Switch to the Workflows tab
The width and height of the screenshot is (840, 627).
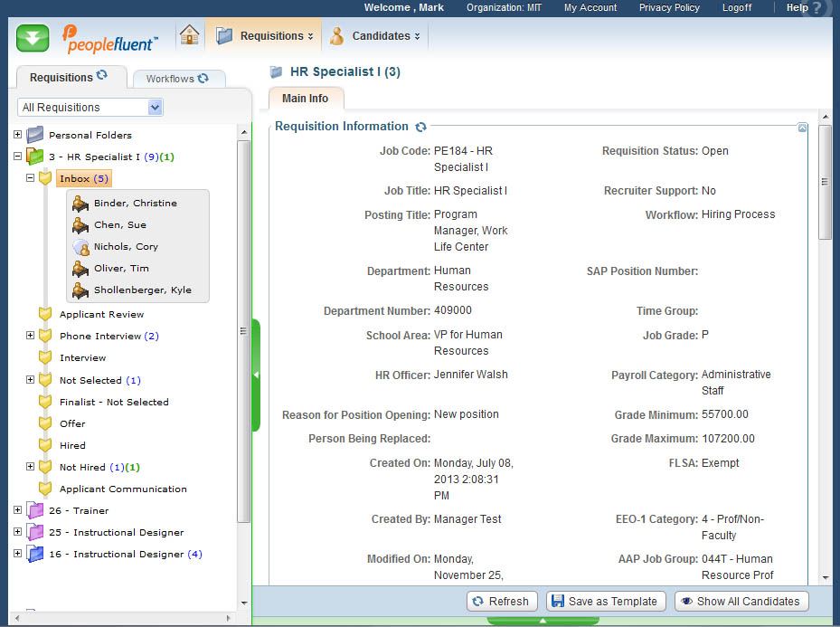[177, 79]
